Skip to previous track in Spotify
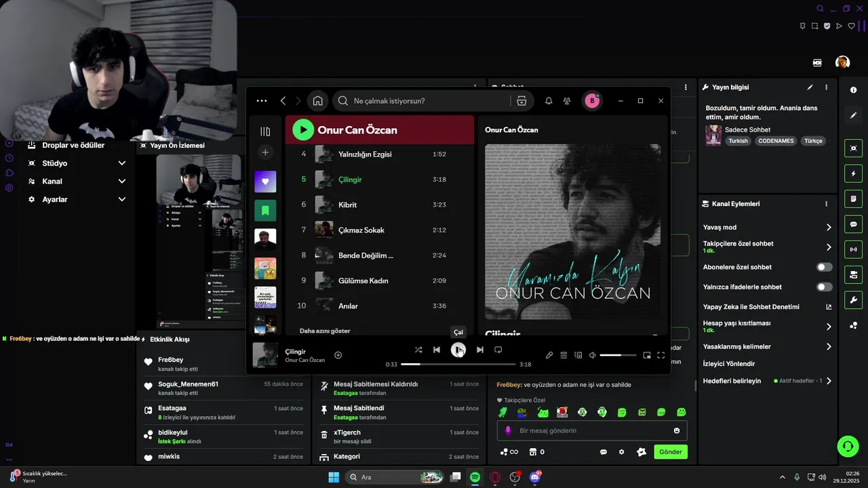The image size is (868, 488). point(437,350)
